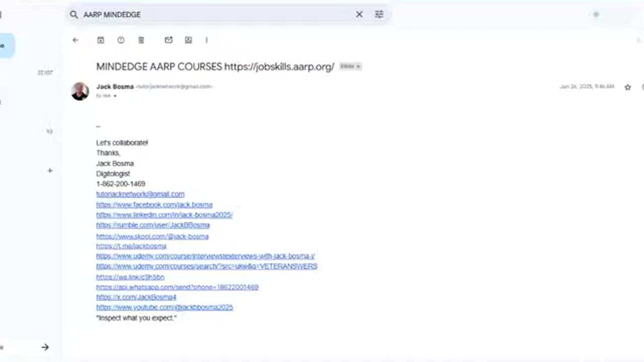Remove the Inbox label from the email
This screenshot has height=362, width=644.
pyautogui.click(x=359, y=66)
